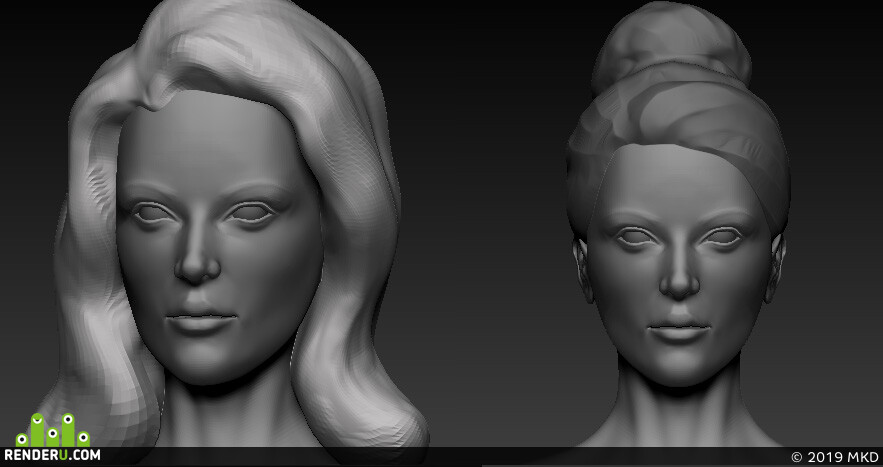
Task: Click the right sculpt's lips
Action: [x=679, y=330]
